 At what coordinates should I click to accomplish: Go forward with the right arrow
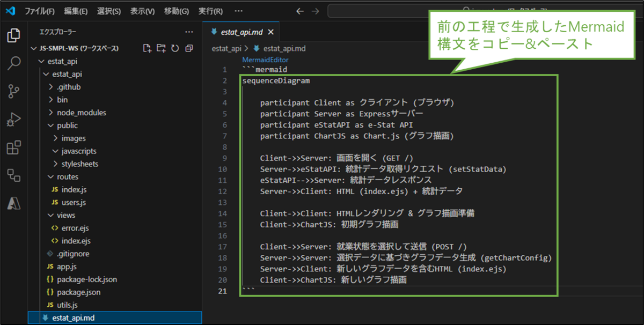pyautogui.click(x=315, y=11)
